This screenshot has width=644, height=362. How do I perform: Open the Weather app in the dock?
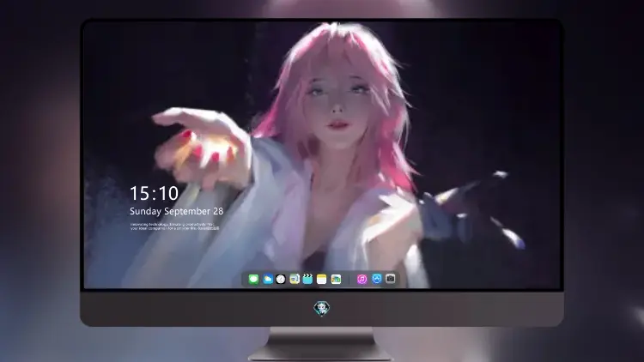268,280
